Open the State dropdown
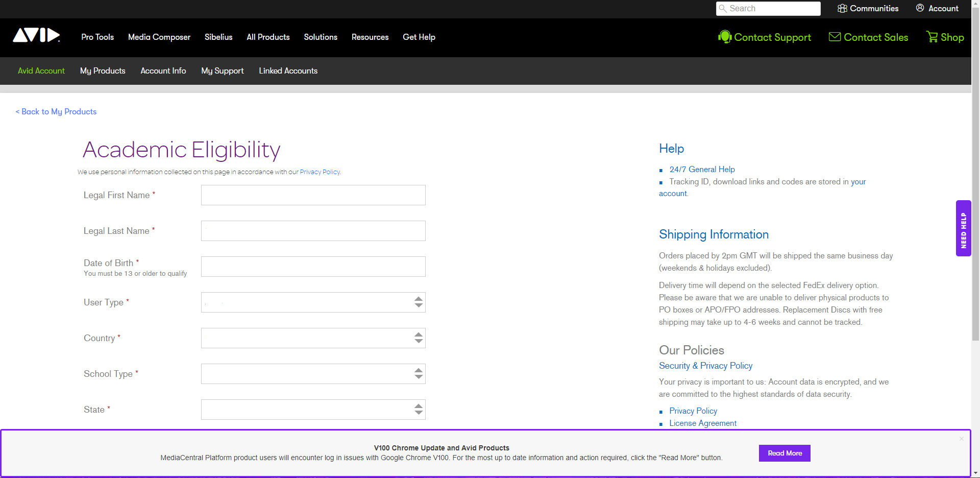Image resolution: width=980 pixels, height=478 pixels. (313, 410)
